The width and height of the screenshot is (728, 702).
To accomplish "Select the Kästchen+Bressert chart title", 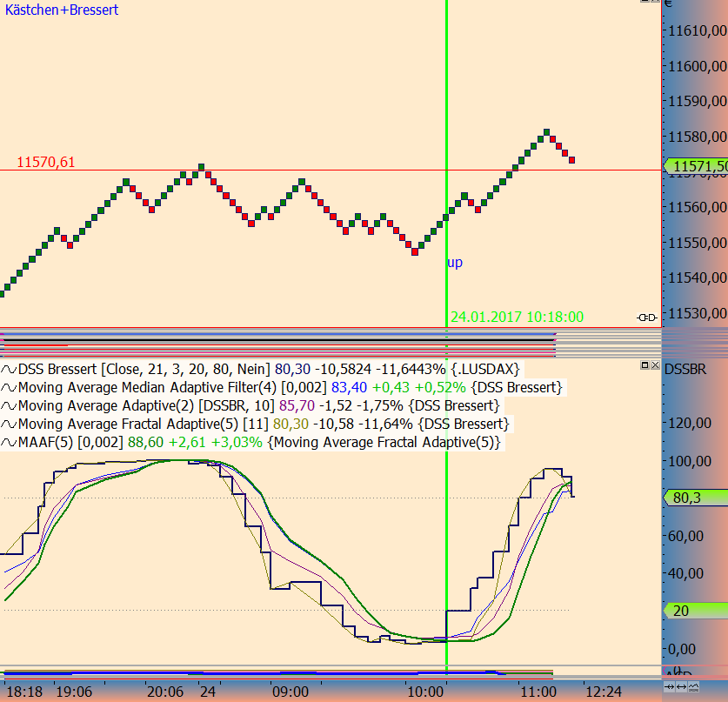I will (x=61, y=10).
